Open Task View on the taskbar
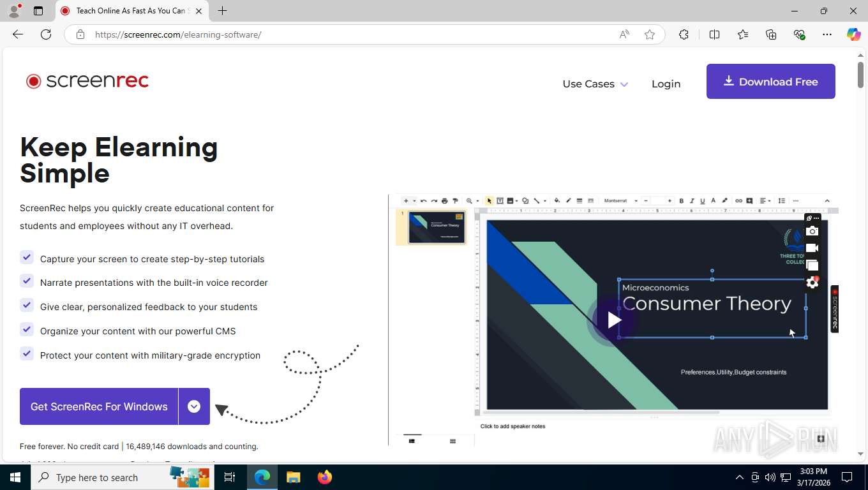The width and height of the screenshot is (868, 490). click(x=230, y=477)
